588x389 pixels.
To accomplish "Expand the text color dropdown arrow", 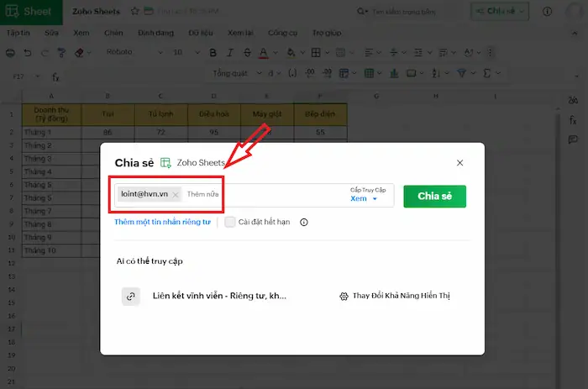I will pyautogui.click(x=276, y=53).
